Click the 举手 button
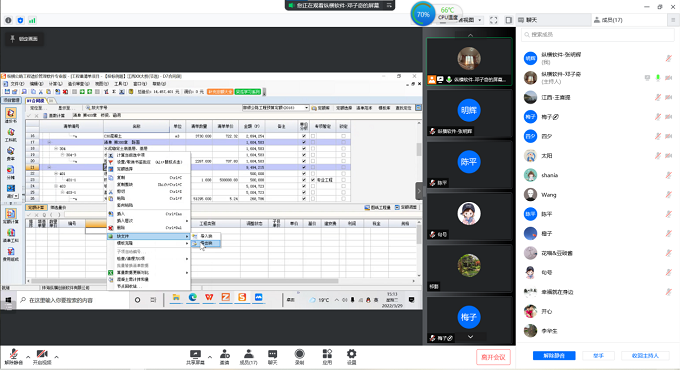This screenshot has width=680, height=370. [x=598, y=355]
